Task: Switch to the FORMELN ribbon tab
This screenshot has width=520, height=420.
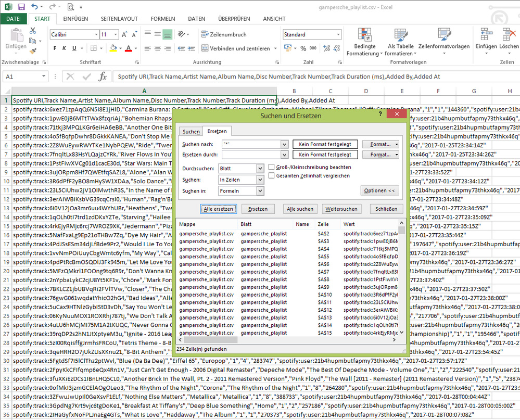Action: point(163,19)
